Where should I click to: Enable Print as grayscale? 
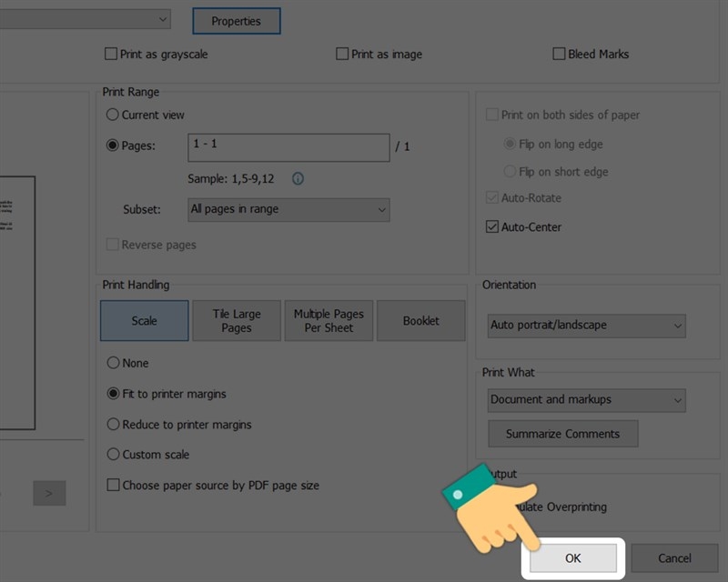[110, 54]
